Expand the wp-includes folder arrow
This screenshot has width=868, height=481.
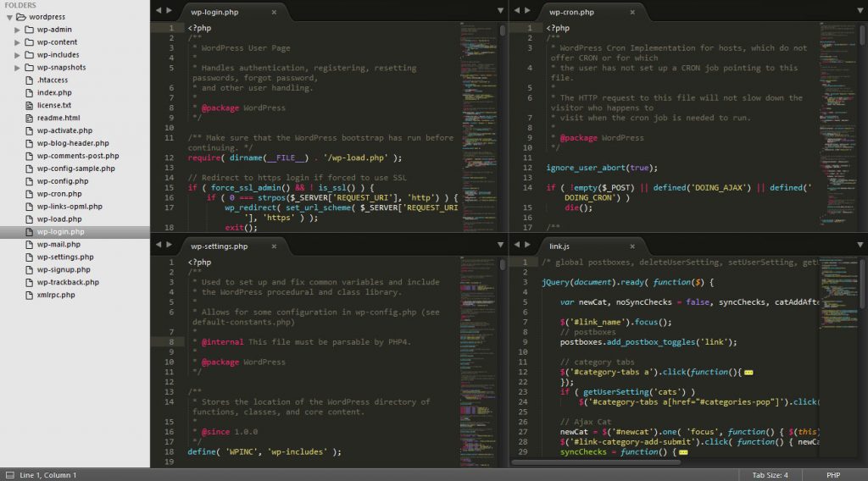click(17, 55)
